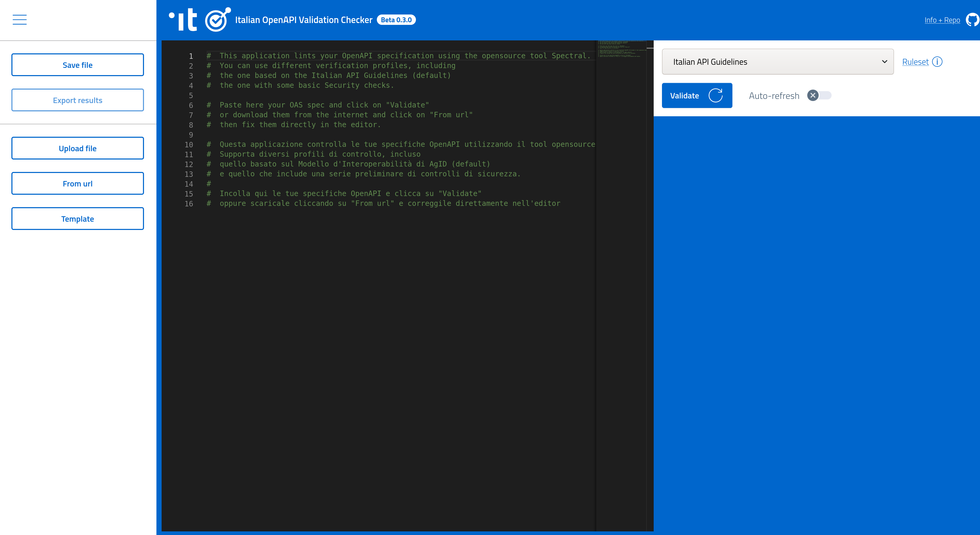Click the ruleset dropdown chevron arrow
The image size is (980, 535).
pyautogui.click(x=884, y=62)
